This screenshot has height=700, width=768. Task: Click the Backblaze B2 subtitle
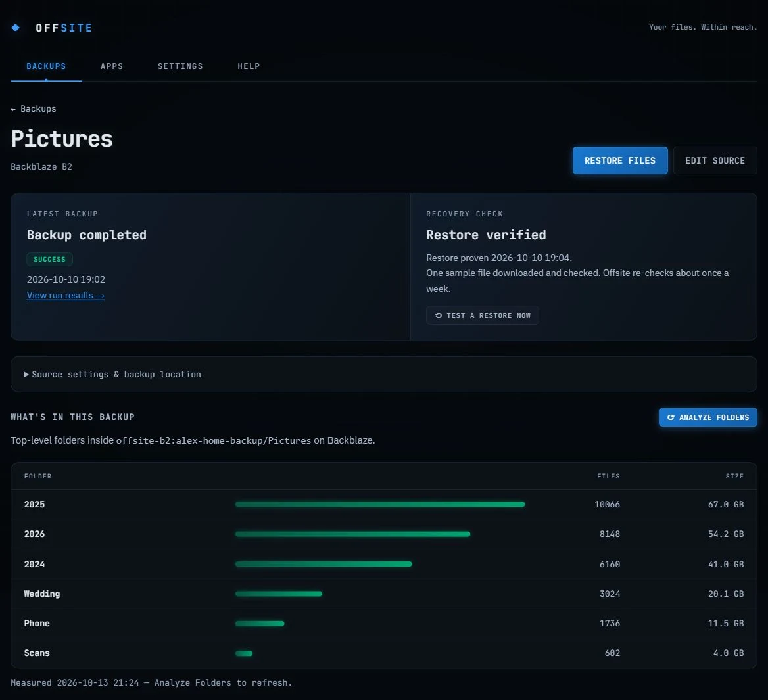click(x=41, y=166)
